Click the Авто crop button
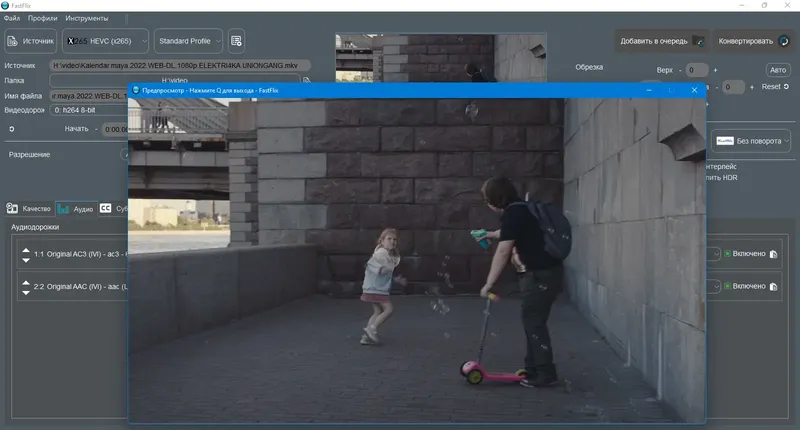 click(x=778, y=70)
